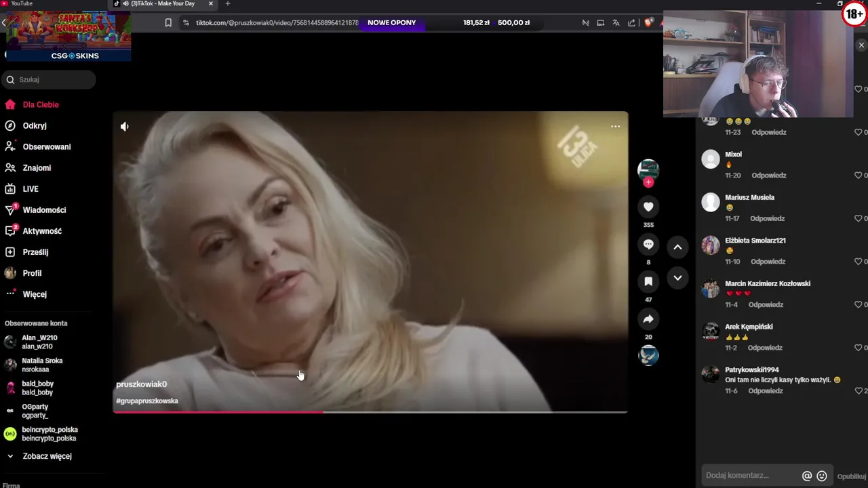Mute the TikTok video sound
This screenshot has width=868, height=488.
coord(125,127)
